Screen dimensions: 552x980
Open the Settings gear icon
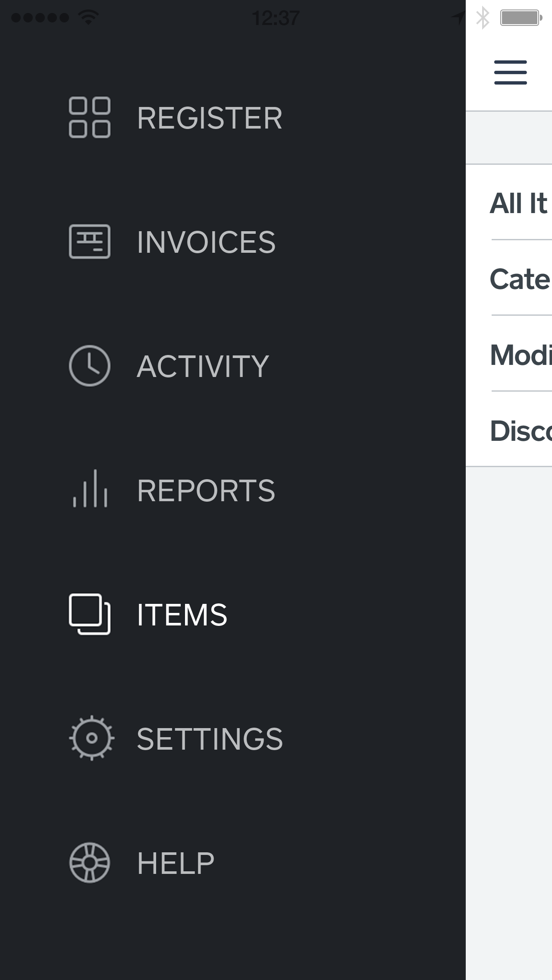pyautogui.click(x=91, y=738)
